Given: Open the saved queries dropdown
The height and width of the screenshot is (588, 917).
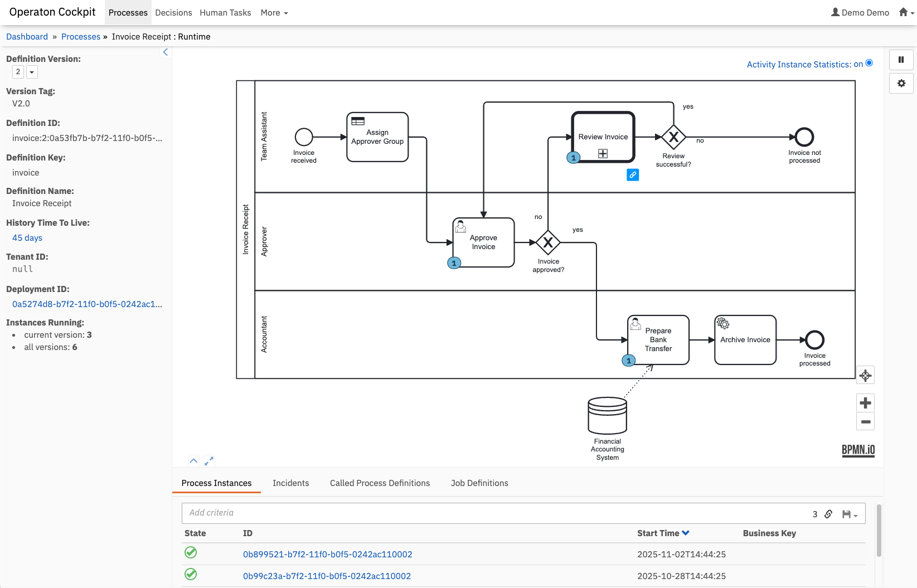Looking at the screenshot, I should 850,514.
